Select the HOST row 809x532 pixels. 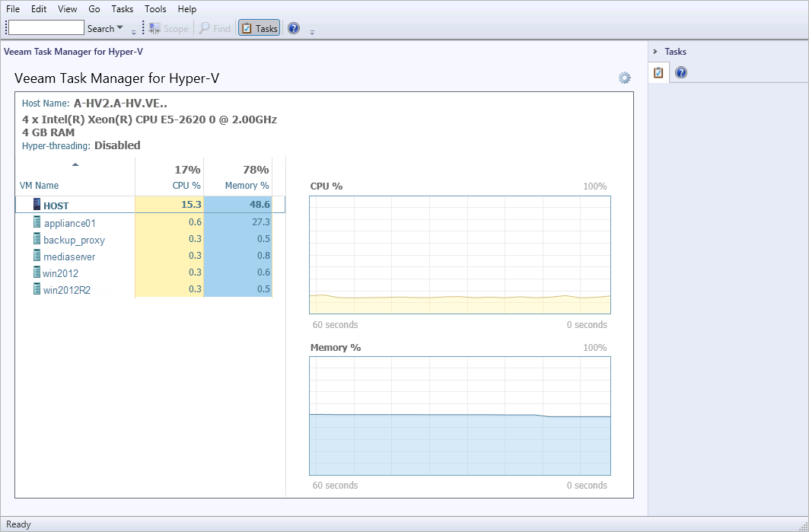(x=150, y=205)
